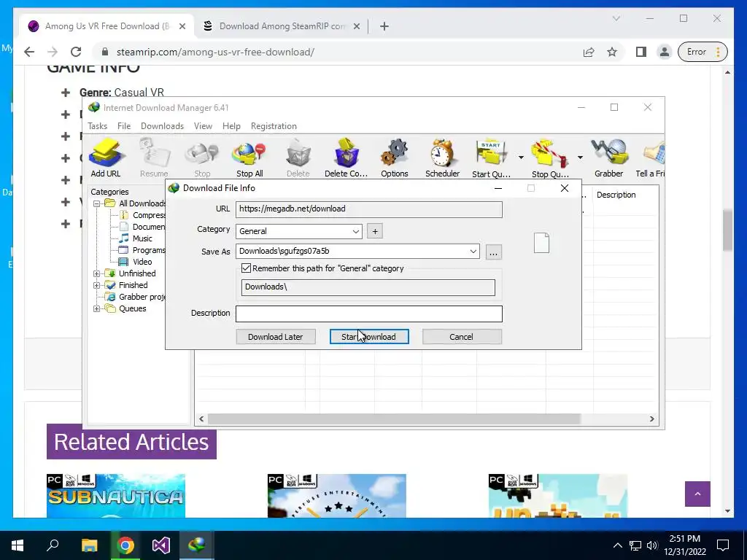747x560 pixels.
Task: Select the Video category
Action: (142, 262)
